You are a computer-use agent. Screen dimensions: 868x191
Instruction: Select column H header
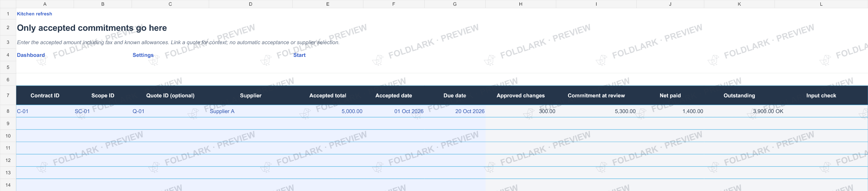(x=521, y=4)
